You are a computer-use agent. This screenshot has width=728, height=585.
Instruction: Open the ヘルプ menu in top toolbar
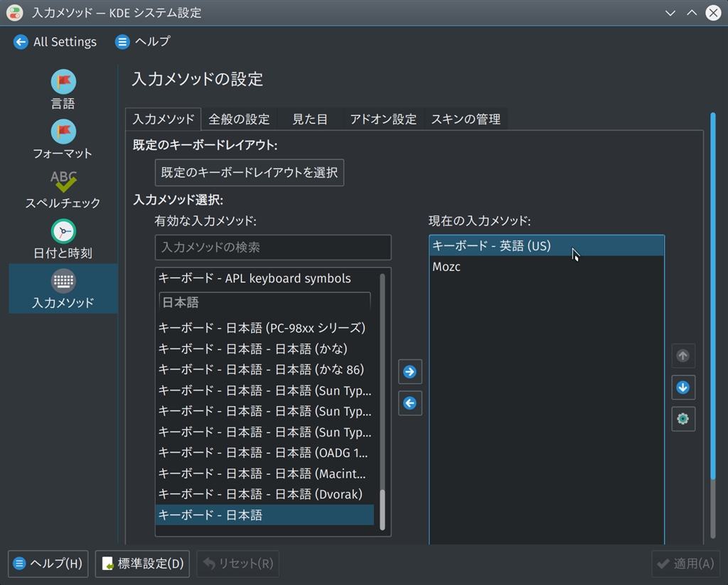click(x=143, y=42)
